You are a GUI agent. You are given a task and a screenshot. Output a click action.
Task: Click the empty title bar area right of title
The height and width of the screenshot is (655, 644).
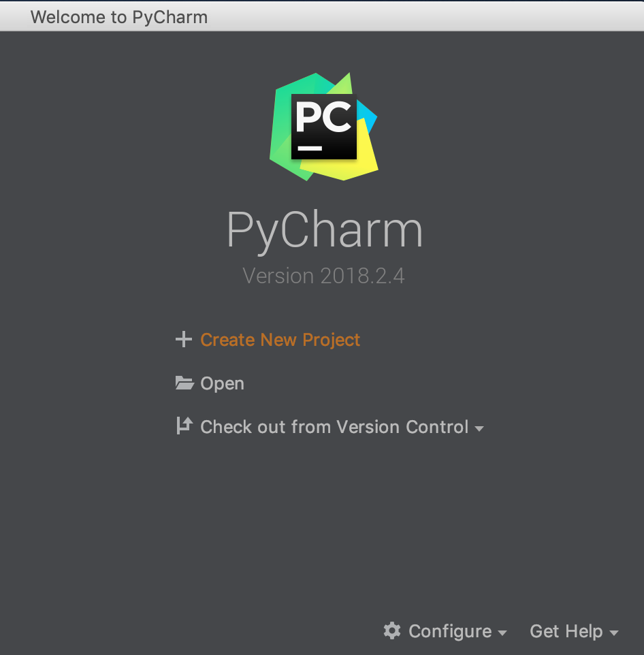425,17
